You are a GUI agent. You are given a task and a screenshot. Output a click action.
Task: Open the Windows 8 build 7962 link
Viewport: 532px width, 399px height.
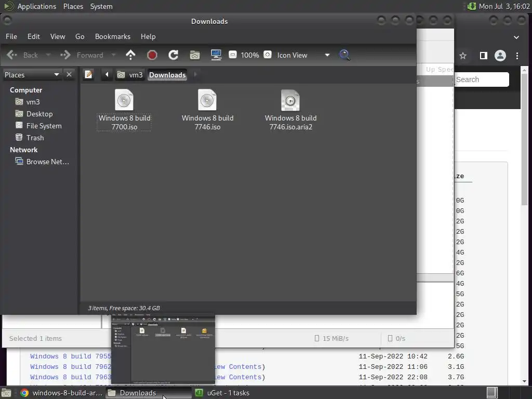(x=71, y=367)
